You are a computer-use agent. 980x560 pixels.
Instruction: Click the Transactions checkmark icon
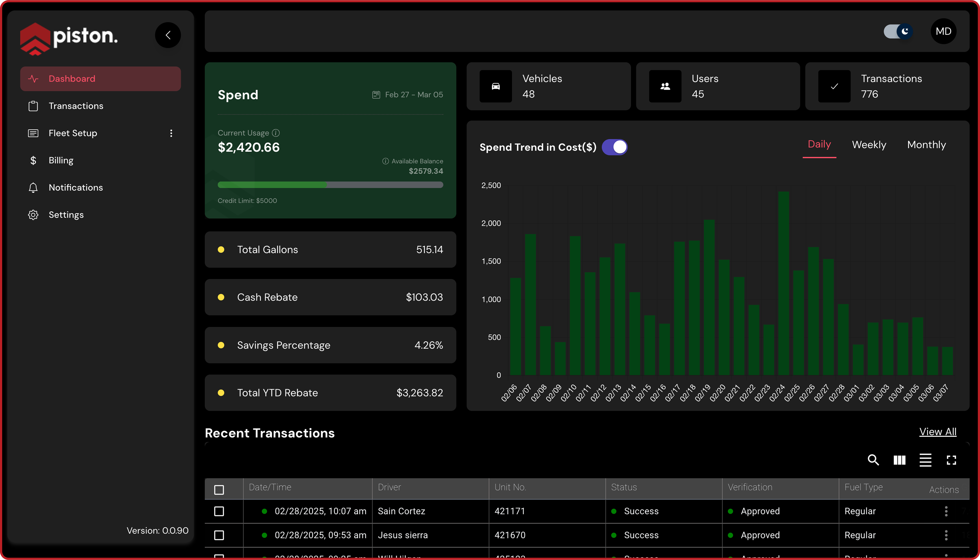point(834,86)
